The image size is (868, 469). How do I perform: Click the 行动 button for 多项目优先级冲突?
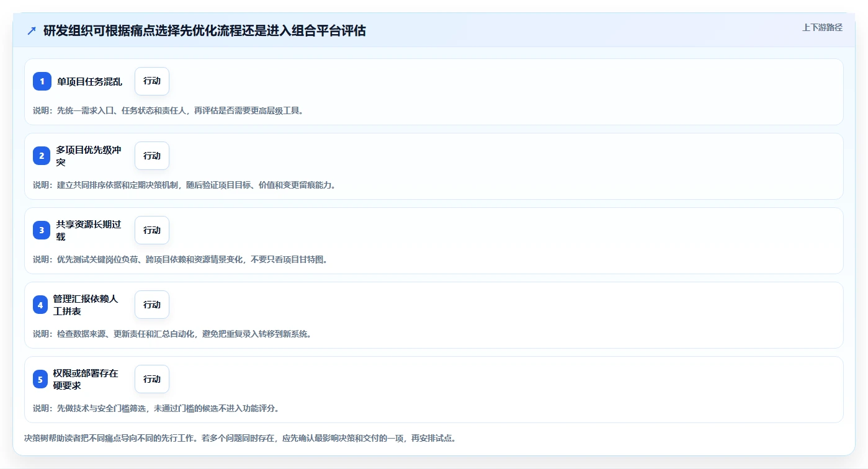point(152,156)
